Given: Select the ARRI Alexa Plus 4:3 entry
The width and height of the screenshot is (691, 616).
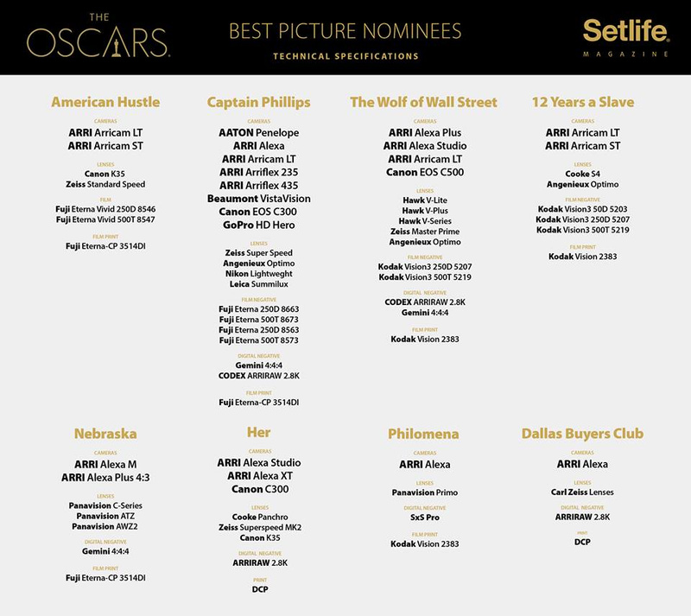Looking at the screenshot, I should (105, 477).
